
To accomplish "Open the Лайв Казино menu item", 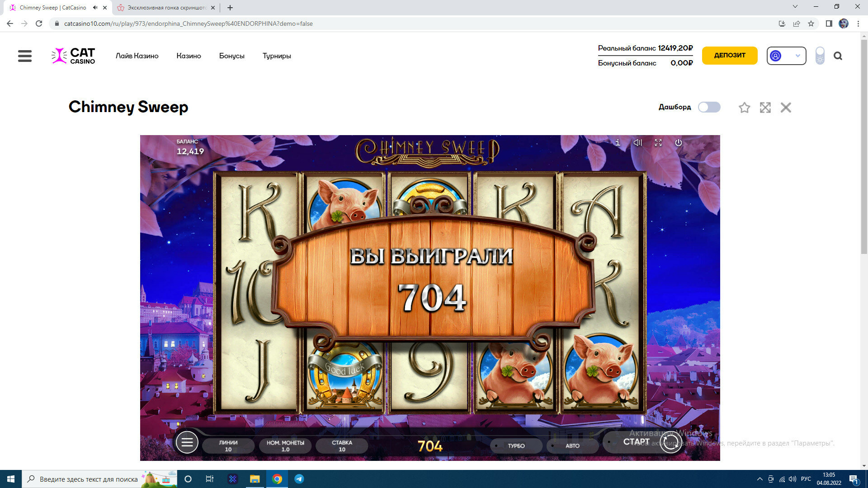I will click(137, 56).
